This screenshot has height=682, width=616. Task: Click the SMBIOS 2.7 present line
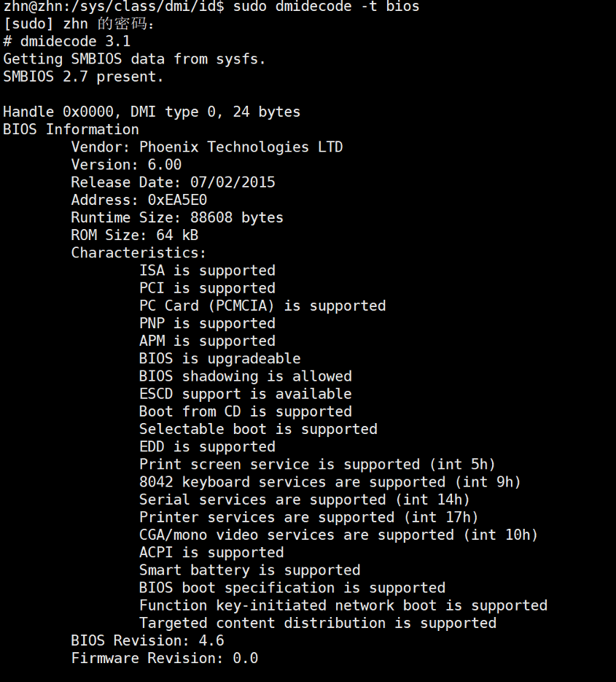pyautogui.click(x=83, y=77)
